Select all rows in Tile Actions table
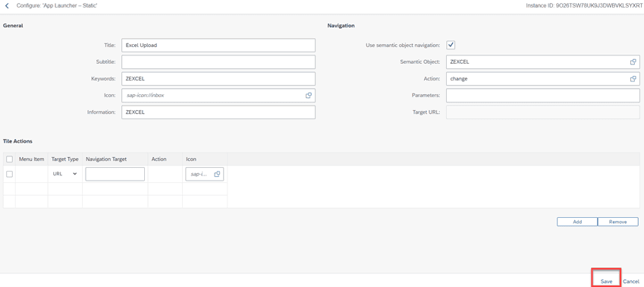 point(9,159)
